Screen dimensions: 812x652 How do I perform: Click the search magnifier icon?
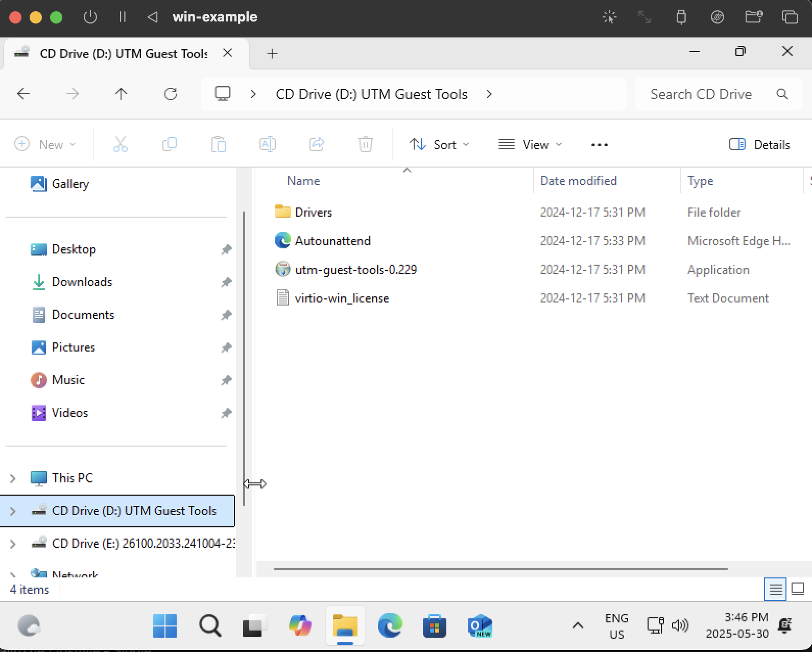(782, 94)
